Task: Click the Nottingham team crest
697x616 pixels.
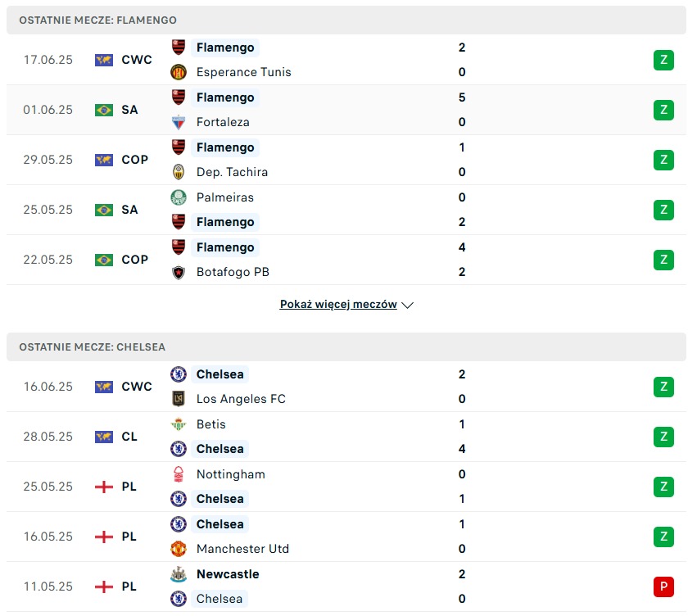Action: tap(179, 474)
